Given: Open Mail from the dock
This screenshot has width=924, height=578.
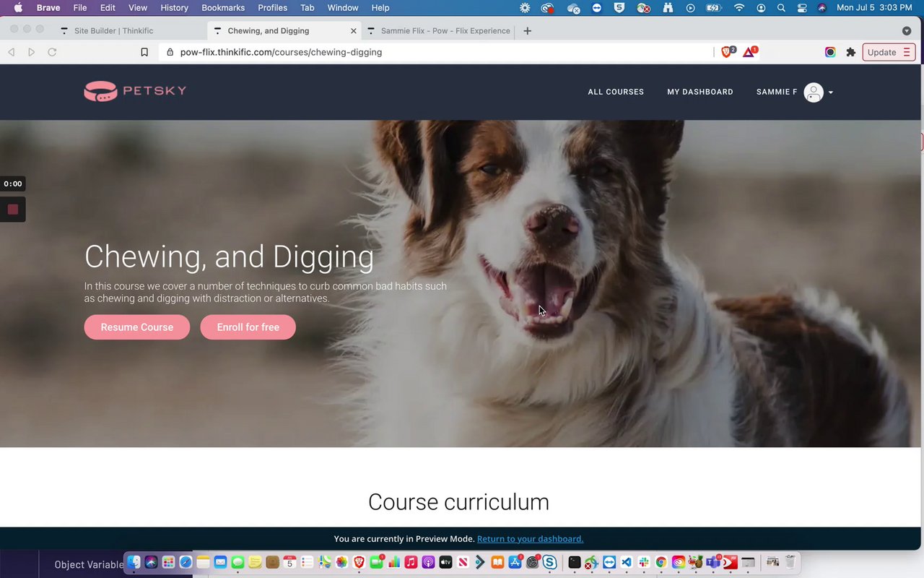Looking at the screenshot, I should [x=220, y=562].
